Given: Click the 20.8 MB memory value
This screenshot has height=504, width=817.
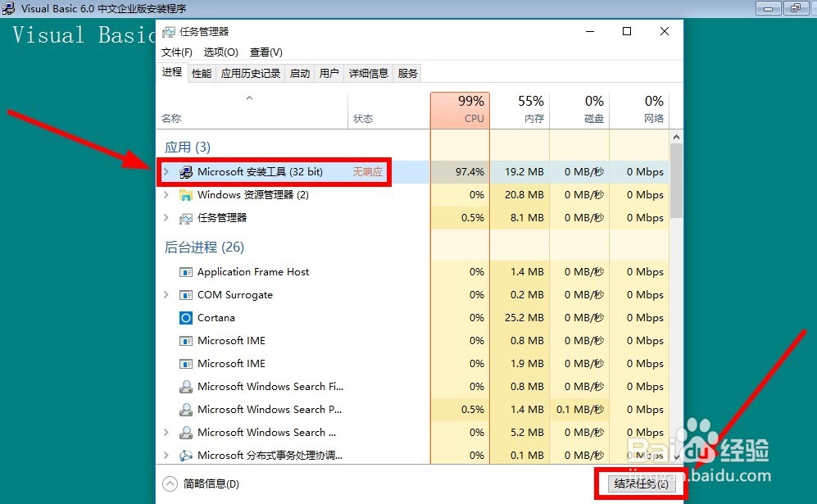Looking at the screenshot, I should point(524,195).
